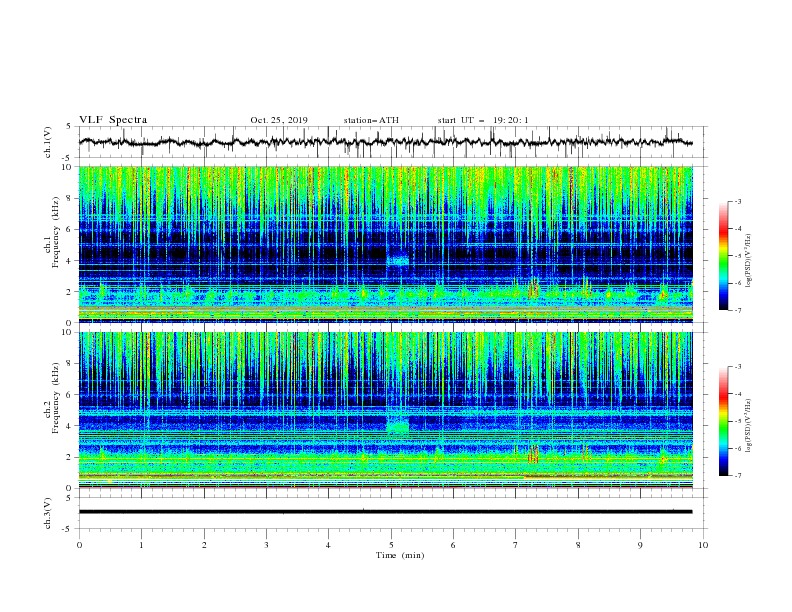Click time axis tick label "3"
Viewport: 792px width, 612px height.
coord(266,545)
